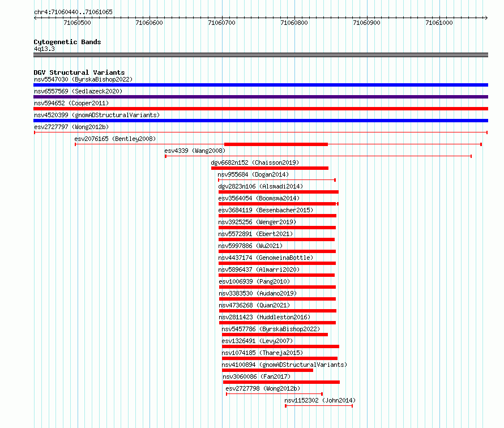Click dgv2823n106 (Alsmadi2014) variant label
Viewport: 504px width, 428px height.
tap(260, 186)
